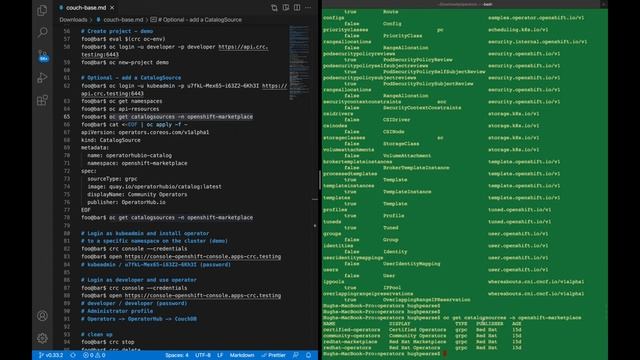
Task: Open Problems via errors and warnings count
Action: coord(94,355)
